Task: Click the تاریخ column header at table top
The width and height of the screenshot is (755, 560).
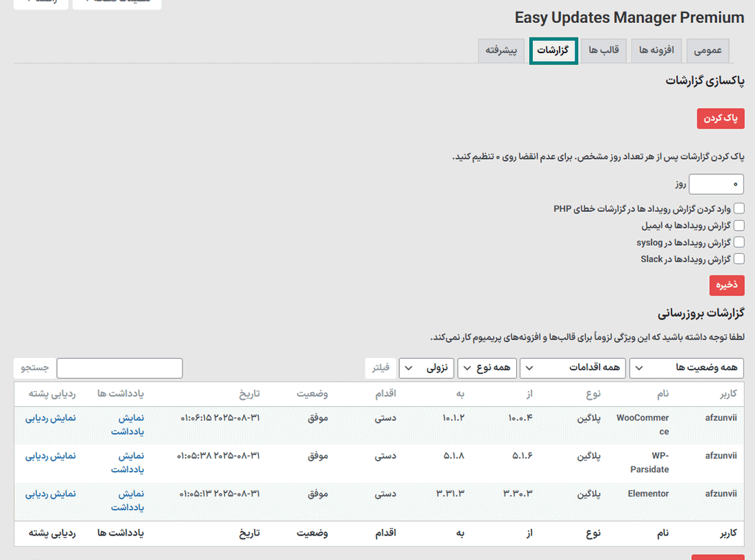Action: tap(250, 394)
